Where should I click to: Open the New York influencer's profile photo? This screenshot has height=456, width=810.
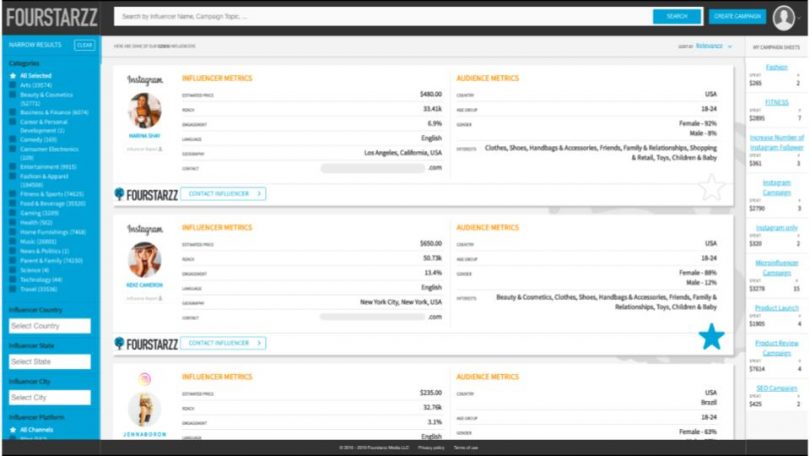145,260
